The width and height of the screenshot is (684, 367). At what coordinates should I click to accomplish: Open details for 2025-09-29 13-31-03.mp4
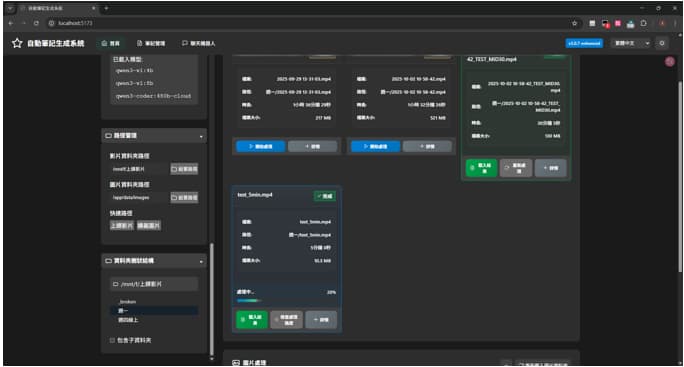point(312,146)
